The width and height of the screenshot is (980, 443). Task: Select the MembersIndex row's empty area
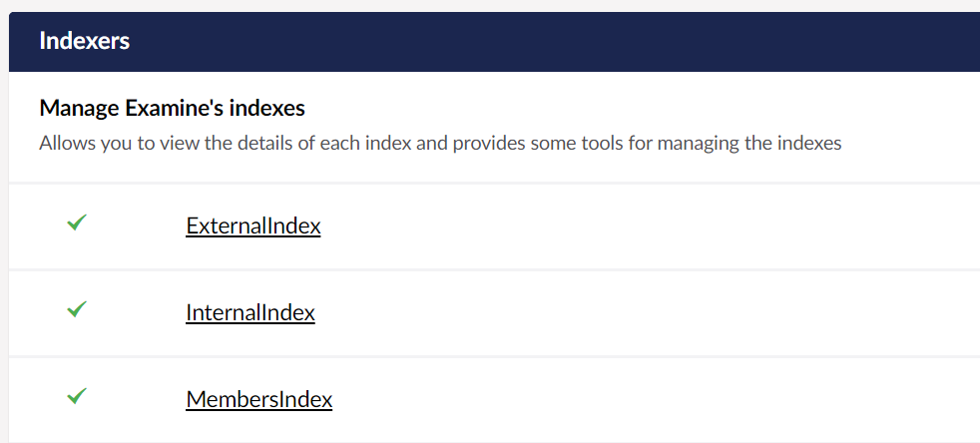[x=650, y=400]
